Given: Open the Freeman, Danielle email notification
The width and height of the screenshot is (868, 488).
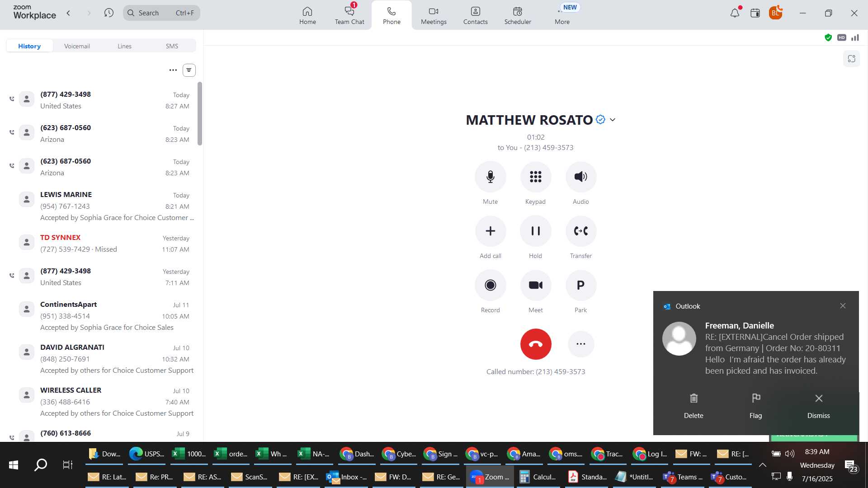Looking at the screenshot, I should coord(755,348).
